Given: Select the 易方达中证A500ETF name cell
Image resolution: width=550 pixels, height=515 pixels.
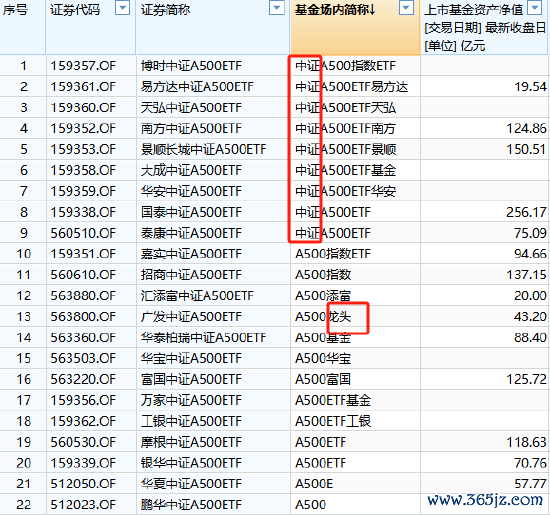Looking at the screenshot, I should point(213,87).
